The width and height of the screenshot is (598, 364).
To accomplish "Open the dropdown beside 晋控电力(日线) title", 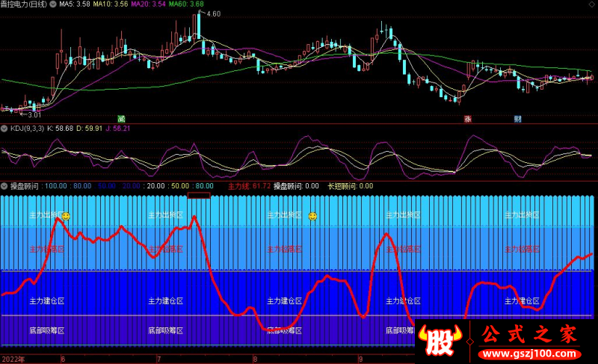I will tap(53, 4).
